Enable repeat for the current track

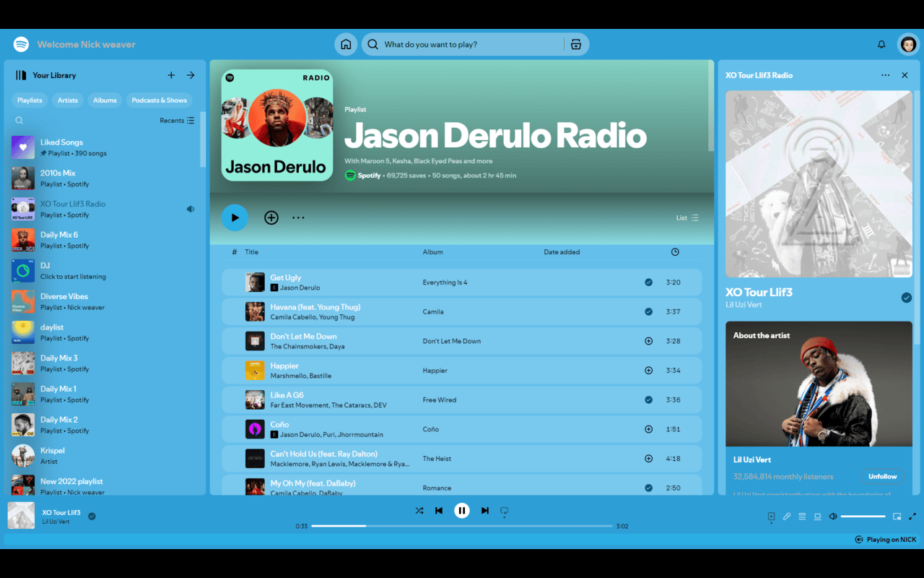click(504, 511)
